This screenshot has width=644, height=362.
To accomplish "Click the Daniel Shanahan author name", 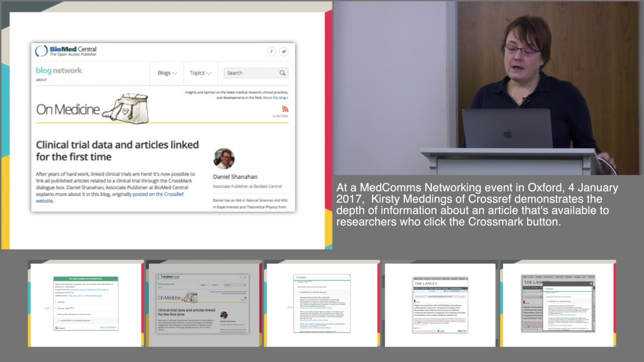I will (235, 176).
